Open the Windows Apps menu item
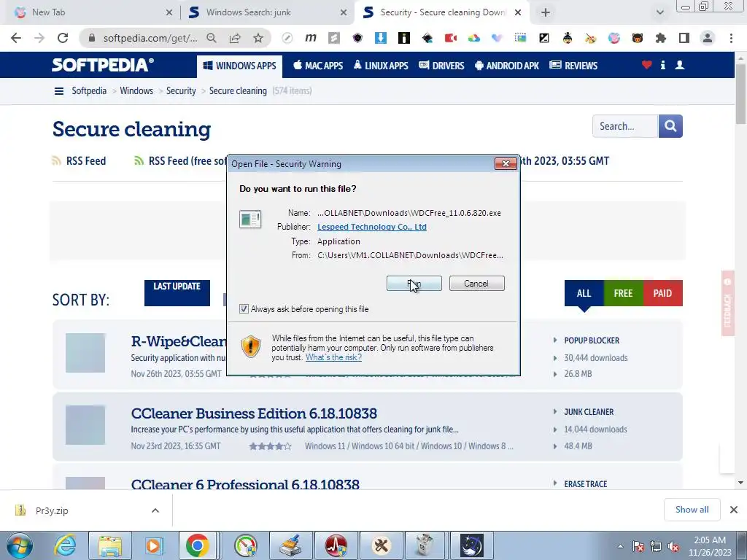747x560 pixels. point(239,66)
